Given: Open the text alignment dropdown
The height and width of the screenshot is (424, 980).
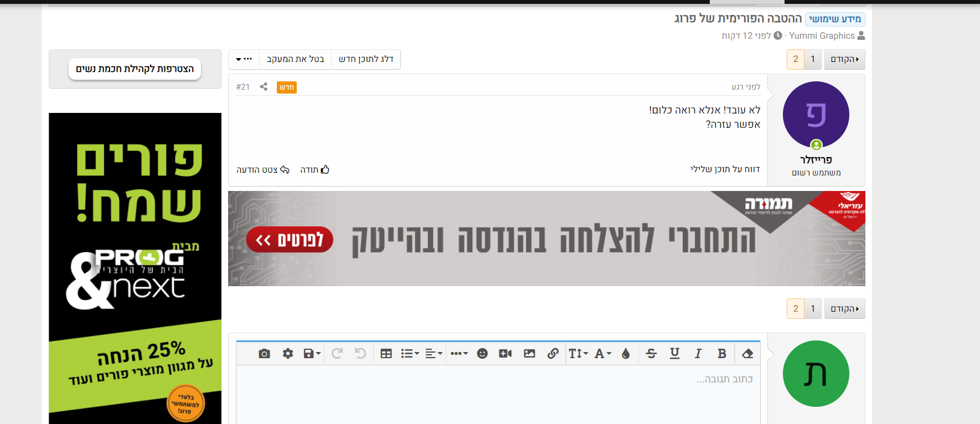Looking at the screenshot, I should pyautogui.click(x=434, y=354).
